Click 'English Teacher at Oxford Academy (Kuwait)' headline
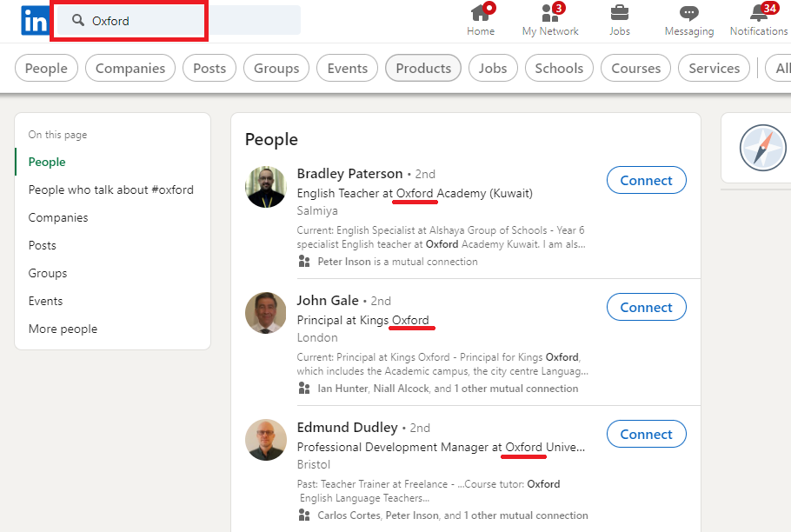The width and height of the screenshot is (791, 532). tap(415, 193)
